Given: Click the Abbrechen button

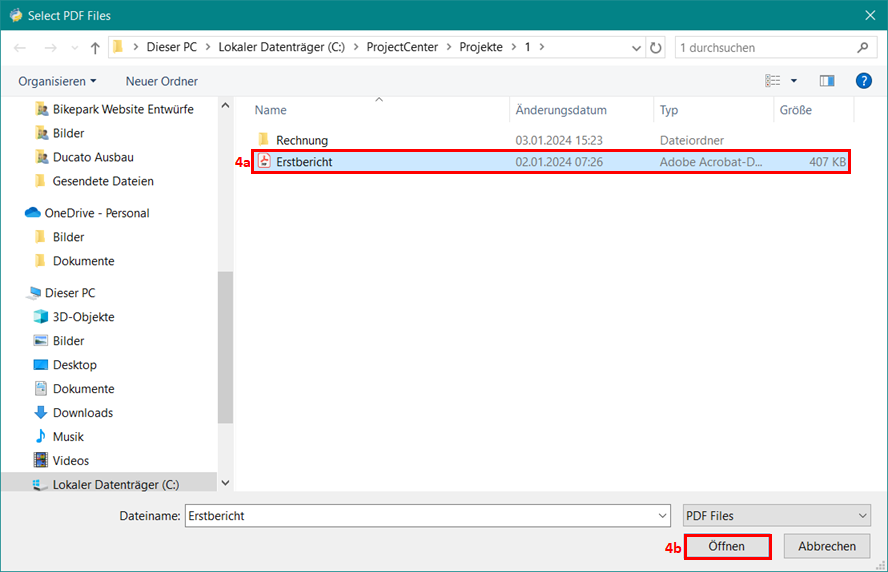Looking at the screenshot, I should [826, 546].
